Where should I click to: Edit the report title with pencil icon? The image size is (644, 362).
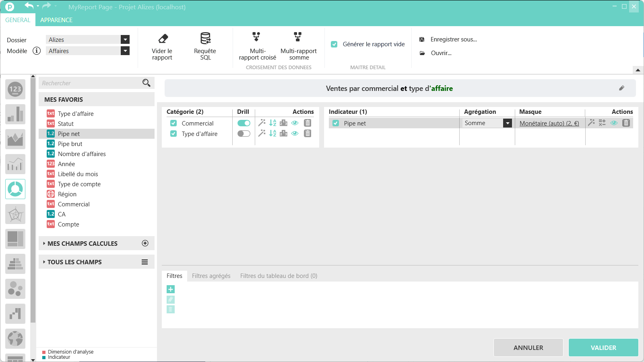point(621,88)
